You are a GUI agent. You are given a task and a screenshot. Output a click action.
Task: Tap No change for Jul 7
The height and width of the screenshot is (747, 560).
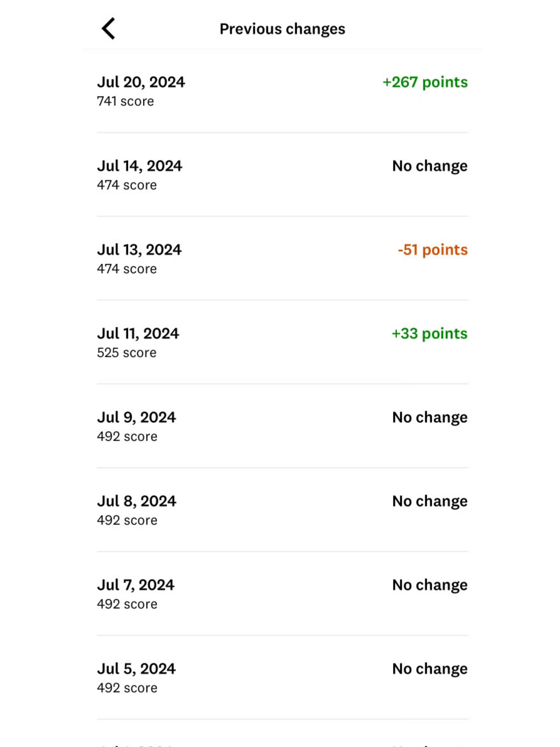430,585
